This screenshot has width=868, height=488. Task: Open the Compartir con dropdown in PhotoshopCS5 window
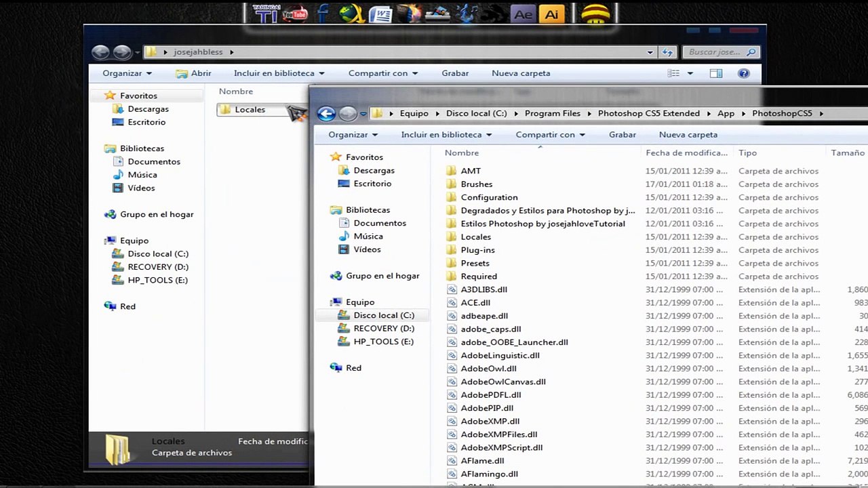point(550,135)
